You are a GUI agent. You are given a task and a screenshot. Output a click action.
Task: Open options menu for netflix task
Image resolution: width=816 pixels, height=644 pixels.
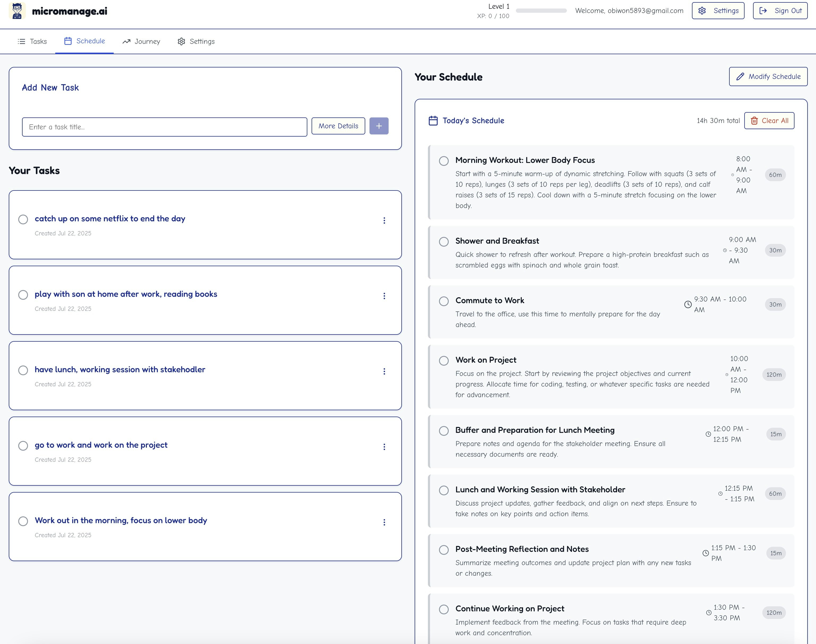pos(384,221)
